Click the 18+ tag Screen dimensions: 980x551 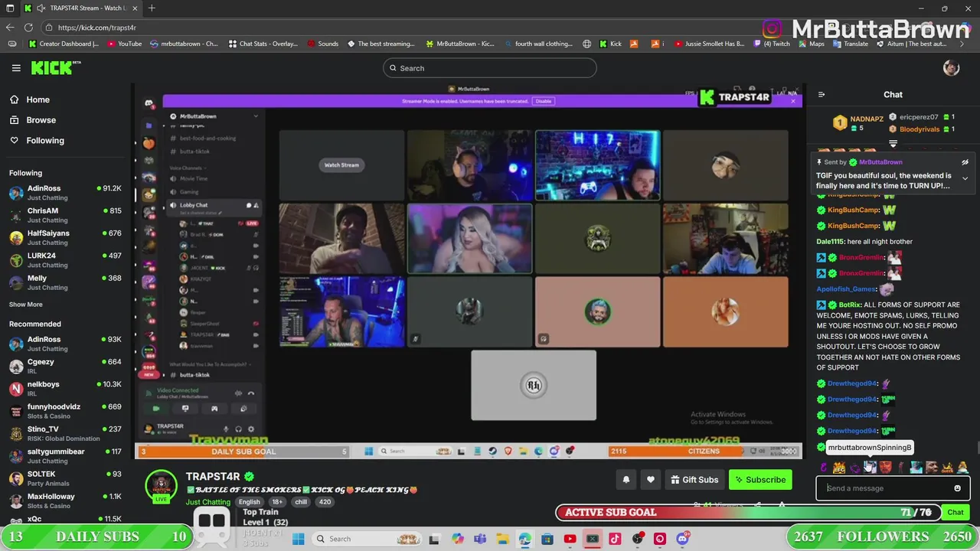pyautogui.click(x=277, y=502)
